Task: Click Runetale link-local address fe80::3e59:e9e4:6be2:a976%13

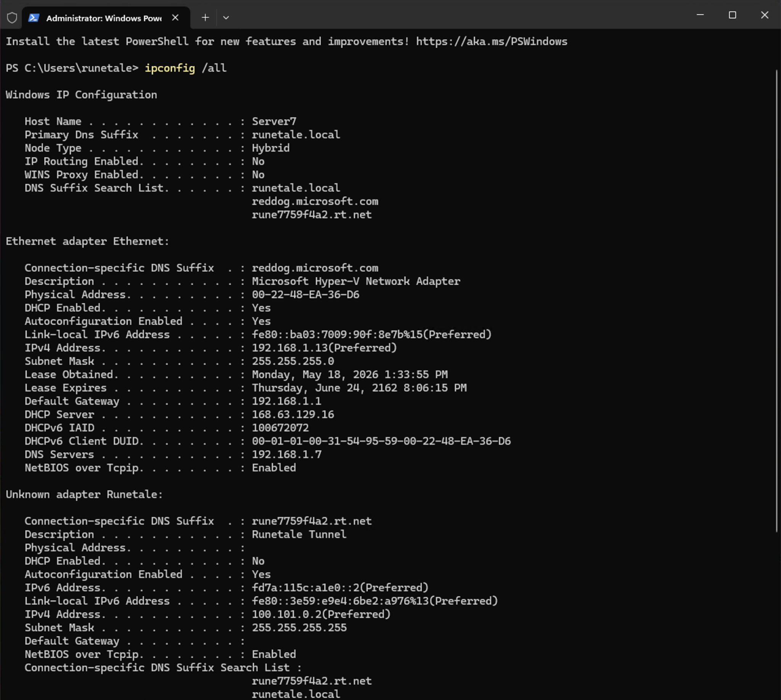Action: pyautogui.click(x=340, y=602)
